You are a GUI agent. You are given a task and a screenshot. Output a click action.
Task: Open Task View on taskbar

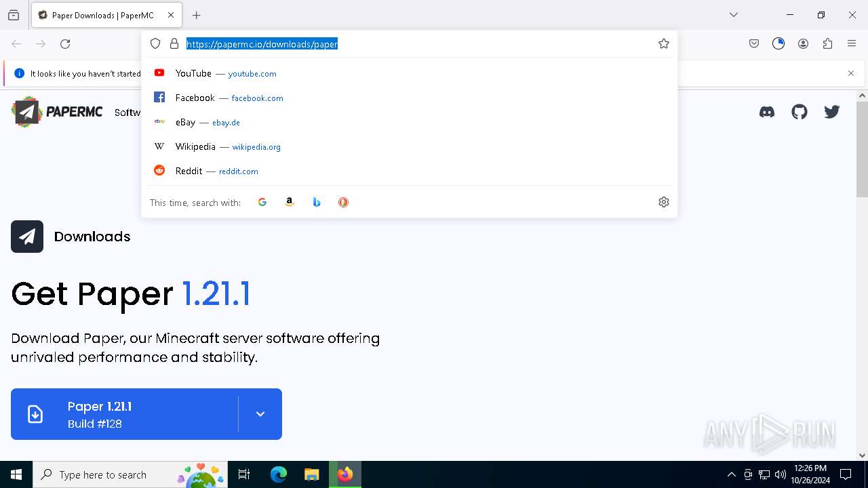point(244,474)
